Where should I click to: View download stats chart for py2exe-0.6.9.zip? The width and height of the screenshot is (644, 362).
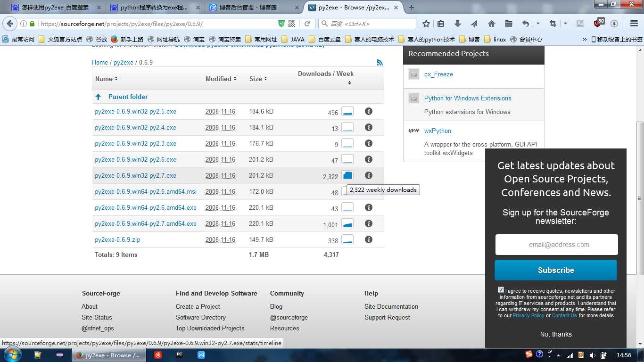tap(347, 240)
